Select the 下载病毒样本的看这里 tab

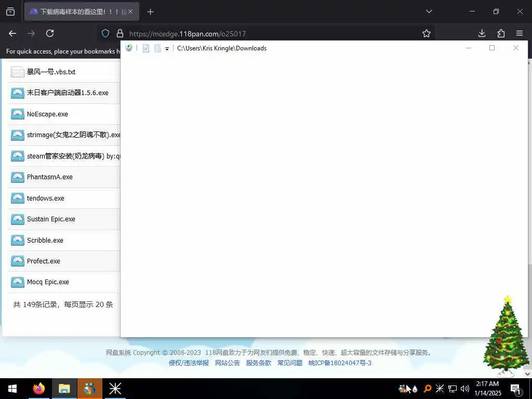pos(82,11)
